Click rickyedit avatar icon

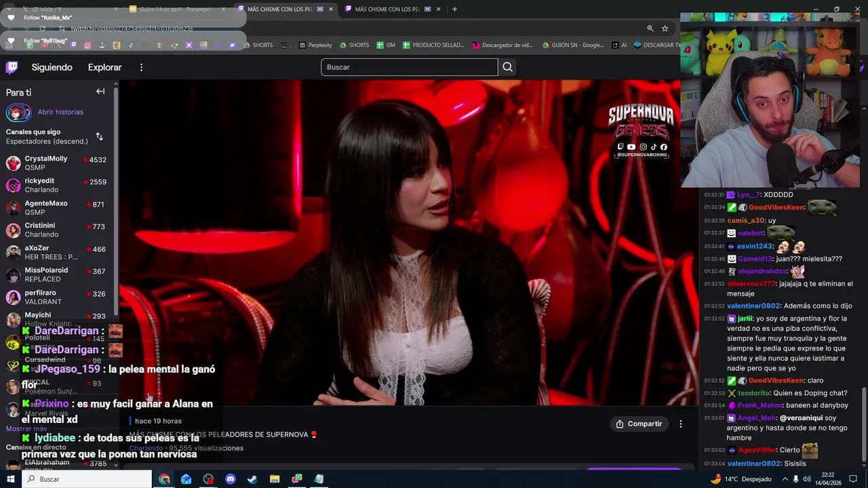[x=14, y=186]
